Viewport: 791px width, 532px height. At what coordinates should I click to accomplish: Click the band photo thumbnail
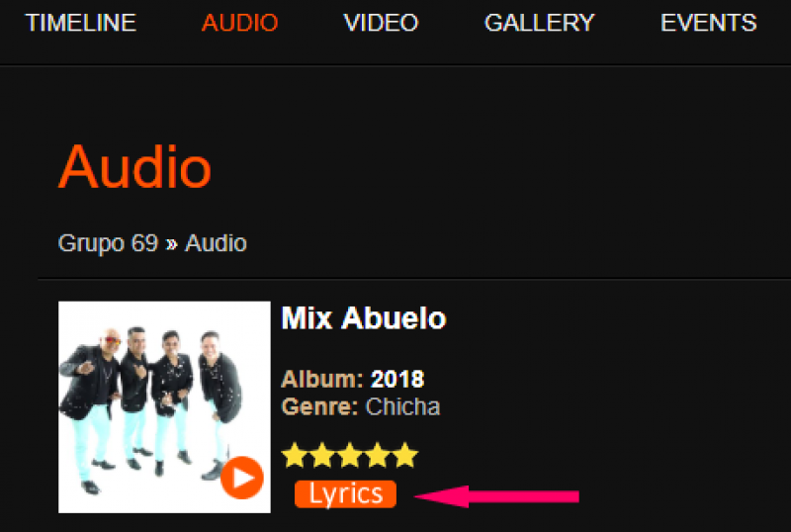pos(164,406)
